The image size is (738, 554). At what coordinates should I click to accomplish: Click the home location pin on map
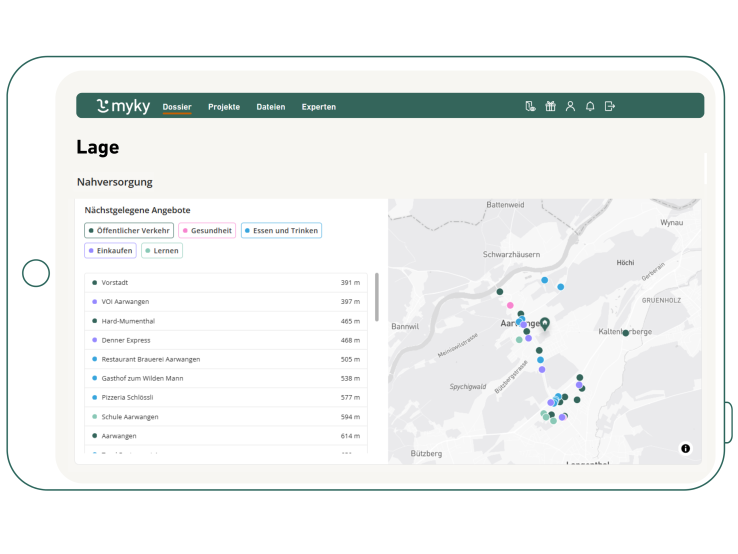tap(545, 322)
